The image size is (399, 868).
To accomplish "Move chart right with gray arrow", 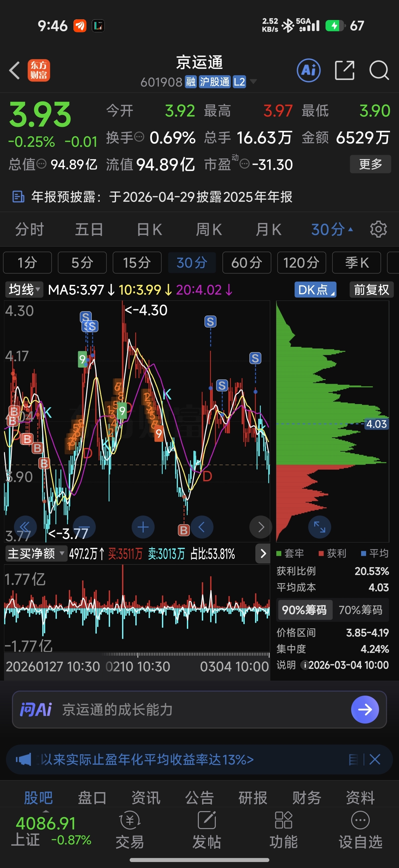I will [x=261, y=527].
